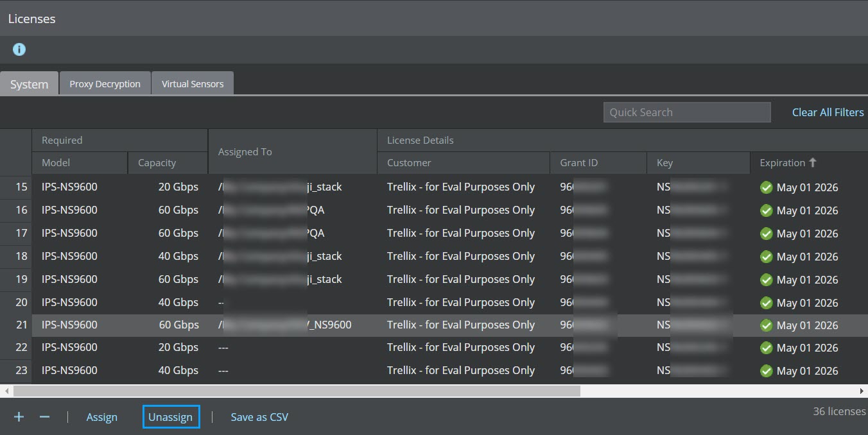Image resolution: width=868 pixels, height=435 pixels.
Task: Click May 01 2026 expiration in row 17
Action: [808, 234]
